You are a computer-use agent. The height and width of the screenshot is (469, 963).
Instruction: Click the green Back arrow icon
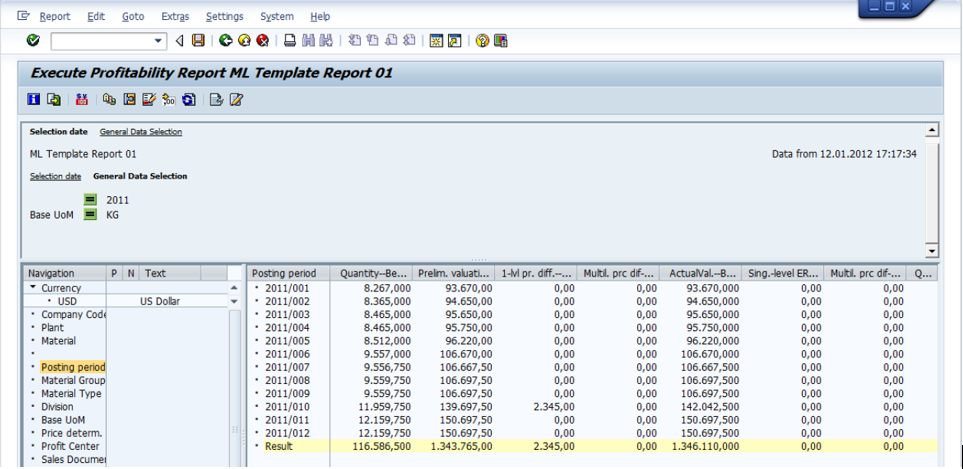pyautogui.click(x=225, y=41)
